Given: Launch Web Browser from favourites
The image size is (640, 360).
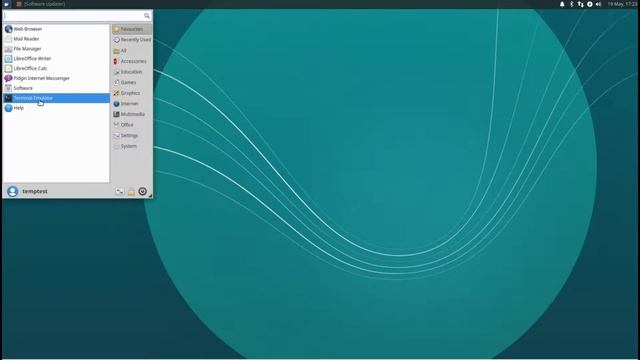Looking at the screenshot, I should pos(56,29).
